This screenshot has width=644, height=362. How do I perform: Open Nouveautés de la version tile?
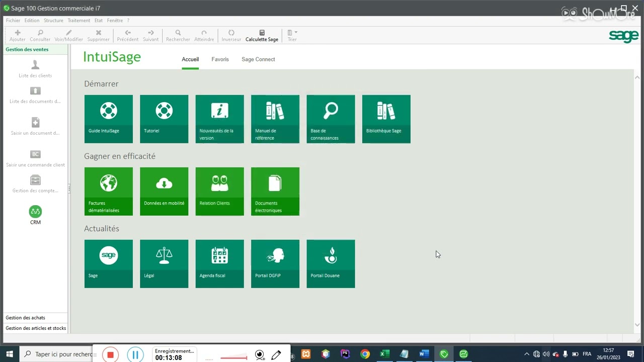219,119
